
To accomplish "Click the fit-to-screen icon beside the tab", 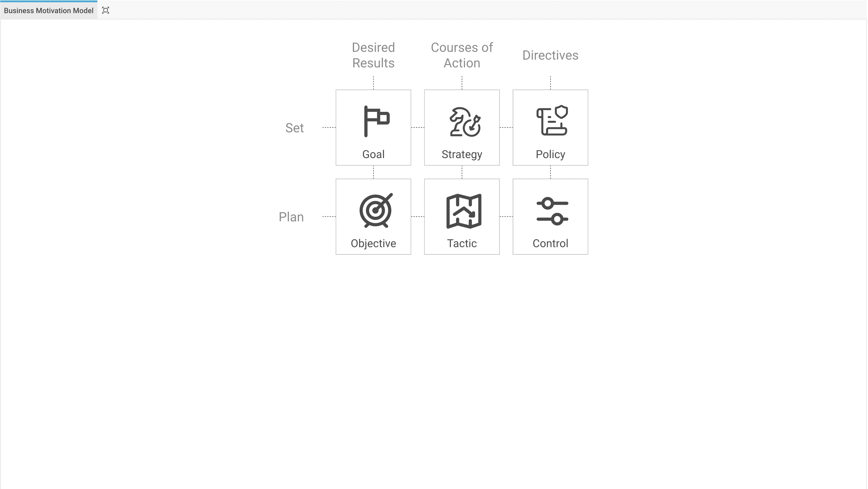I will 106,10.
